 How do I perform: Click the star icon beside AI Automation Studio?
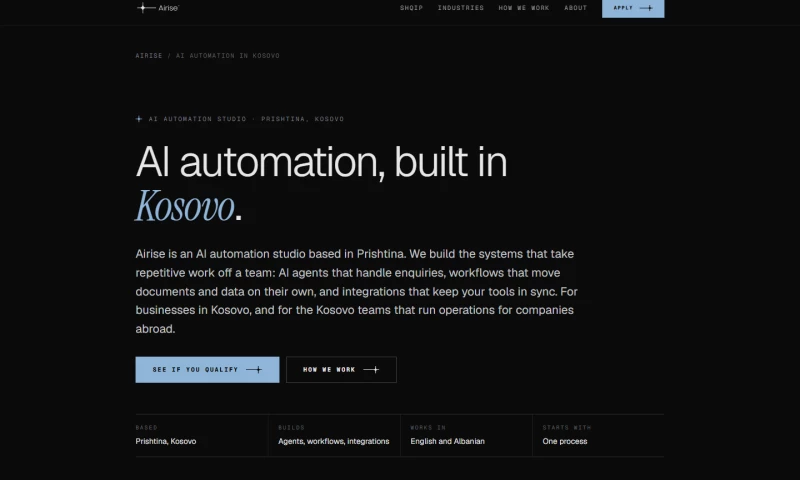(139, 119)
